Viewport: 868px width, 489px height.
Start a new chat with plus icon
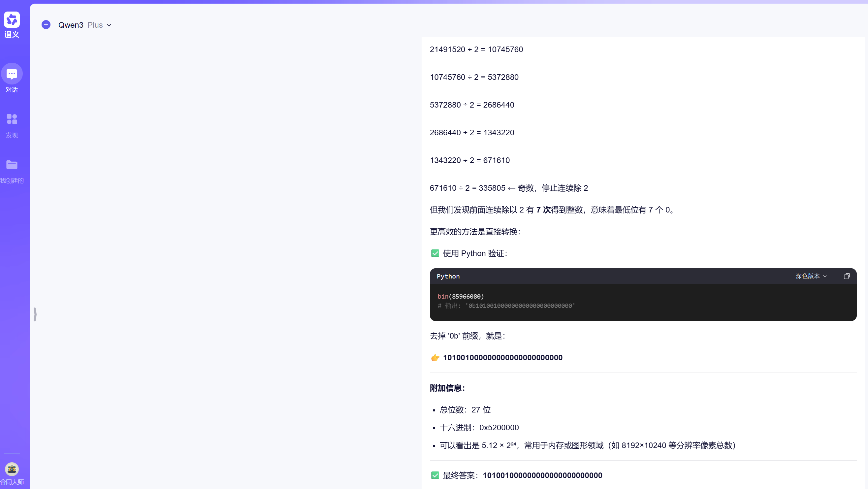[46, 25]
